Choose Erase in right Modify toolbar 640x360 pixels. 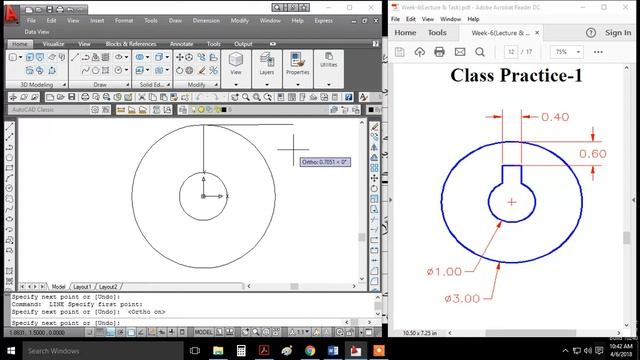pos(374,127)
